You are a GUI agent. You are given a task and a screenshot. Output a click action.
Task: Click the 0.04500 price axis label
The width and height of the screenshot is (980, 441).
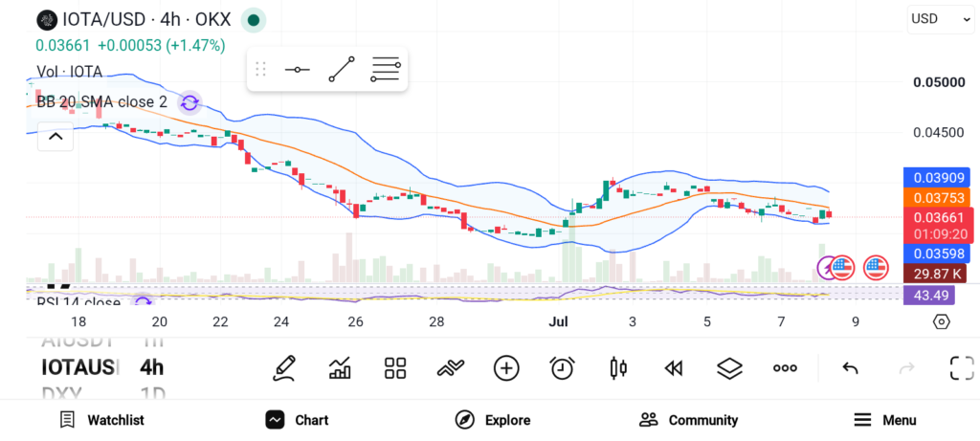coord(939,132)
